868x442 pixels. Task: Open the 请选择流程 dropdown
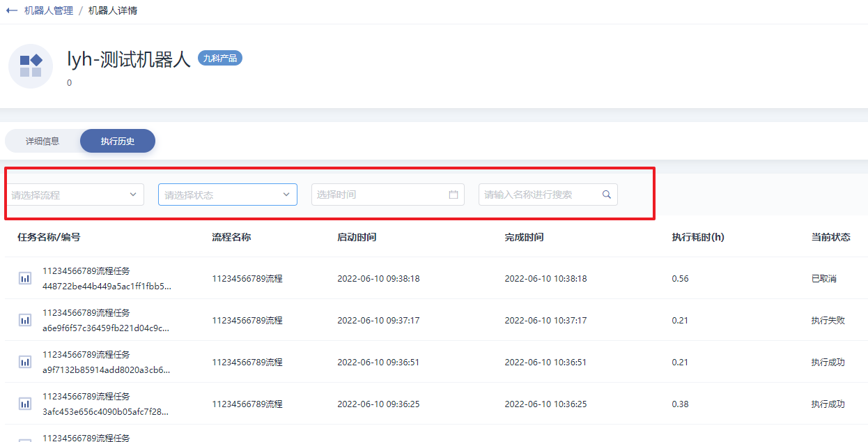(75, 195)
